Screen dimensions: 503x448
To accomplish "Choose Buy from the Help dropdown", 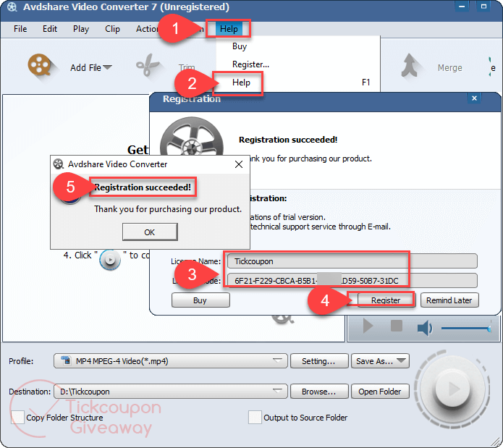I will (240, 46).
